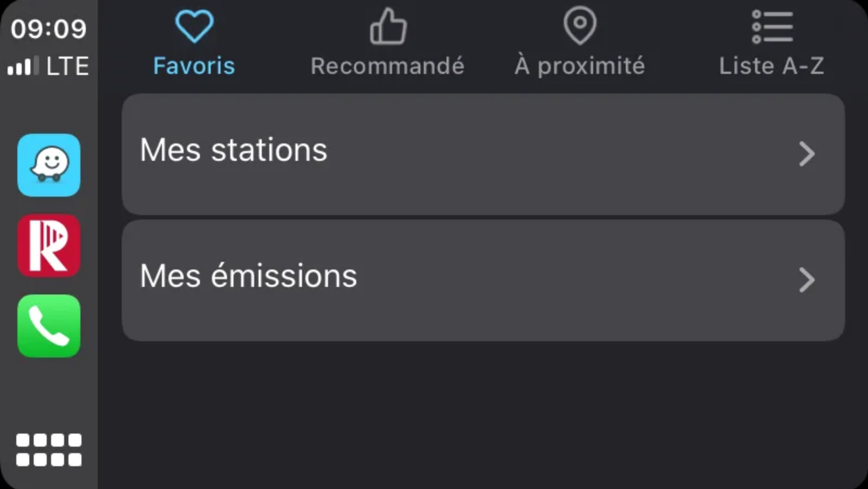This screenshot has width=868, height=489.
Task: Tap the À proximité location pin icon
Action: click(x=580, y=25)
